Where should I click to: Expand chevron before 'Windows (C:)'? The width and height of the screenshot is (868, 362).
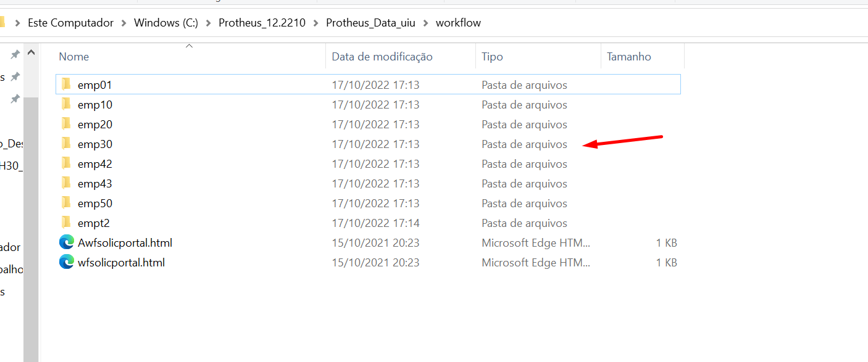point(124,23)
